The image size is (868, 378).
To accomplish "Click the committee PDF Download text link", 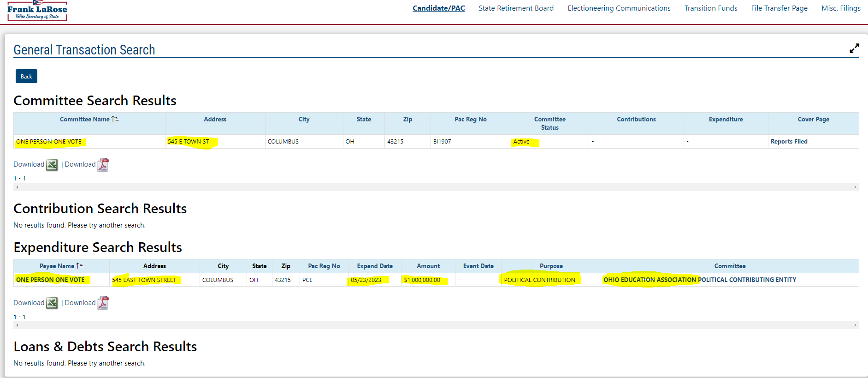I will [80, 164].
